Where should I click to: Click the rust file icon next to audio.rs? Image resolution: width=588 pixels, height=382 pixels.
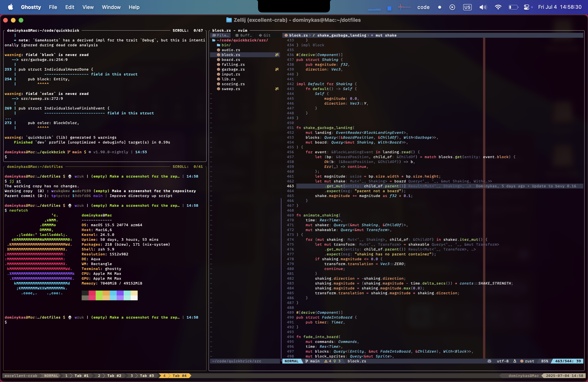(218, 50)
